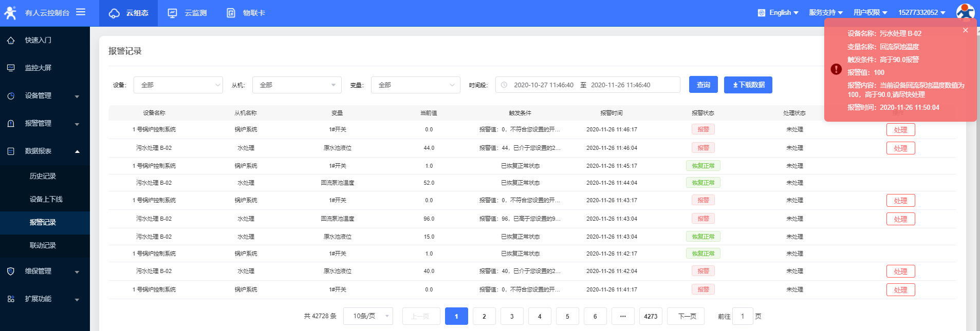
Task: Click 处理 for the 11:46:04 alarm
Action: [x=900, y=148]
